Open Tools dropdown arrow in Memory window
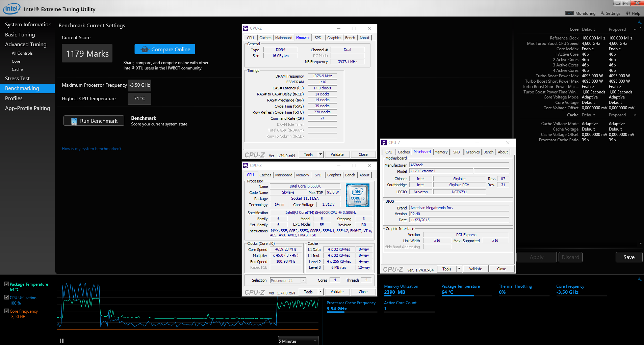This screenshot has height=345, width=644. pos(320,154)
